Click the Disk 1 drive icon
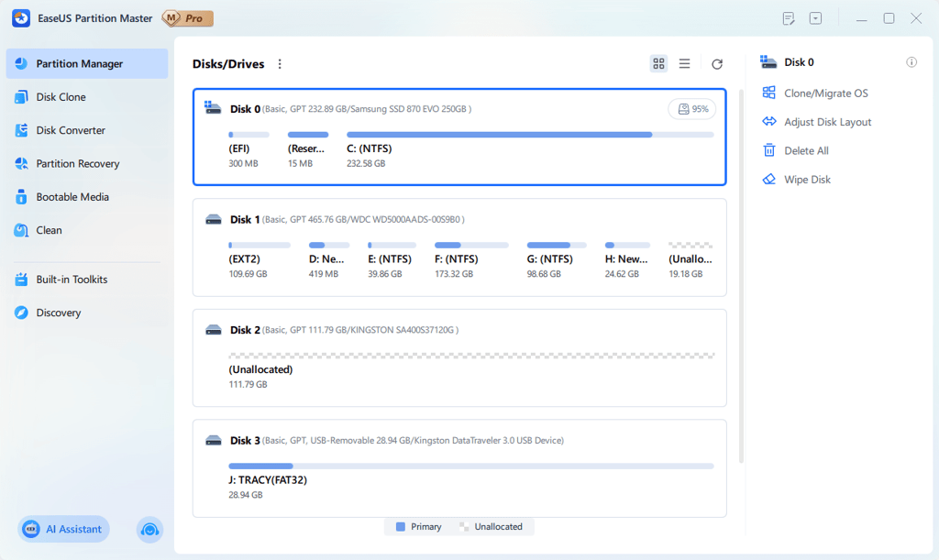Image resolution: width=939 pixels, height=560 pixels. (x=213, y=219)
